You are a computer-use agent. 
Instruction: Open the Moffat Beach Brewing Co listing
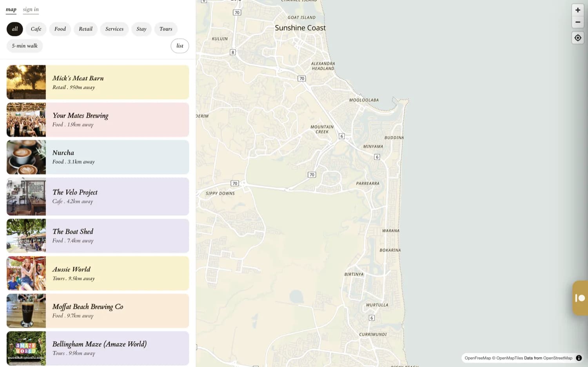tap(98, 311)
